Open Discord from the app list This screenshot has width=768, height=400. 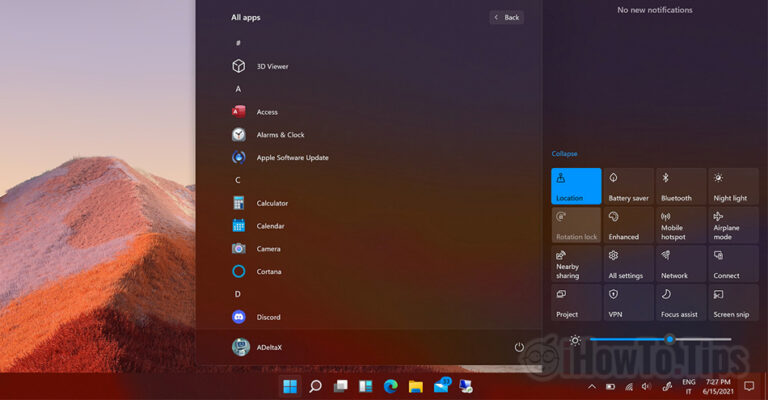pyautogui.click(x=239, y=317)
